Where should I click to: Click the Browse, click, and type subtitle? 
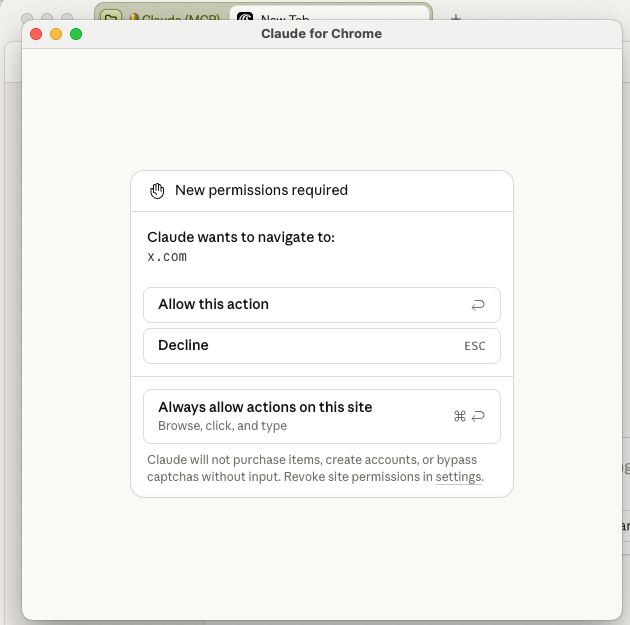[223, 426]
